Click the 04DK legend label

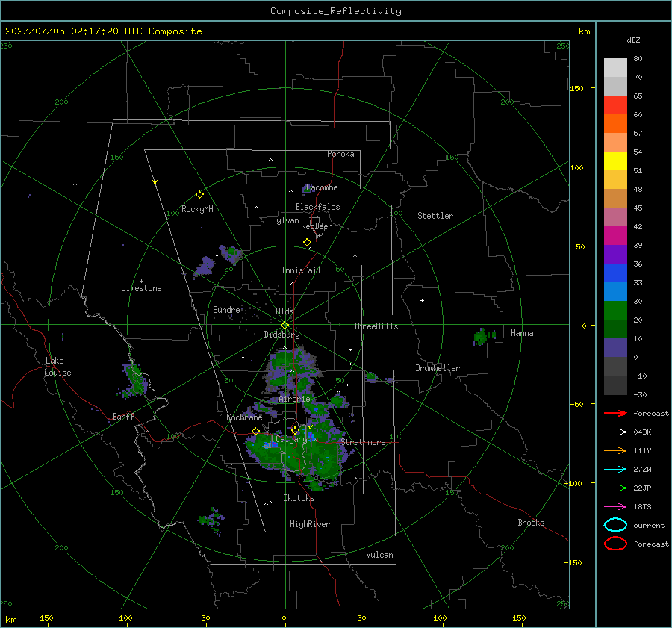point(642,432)
